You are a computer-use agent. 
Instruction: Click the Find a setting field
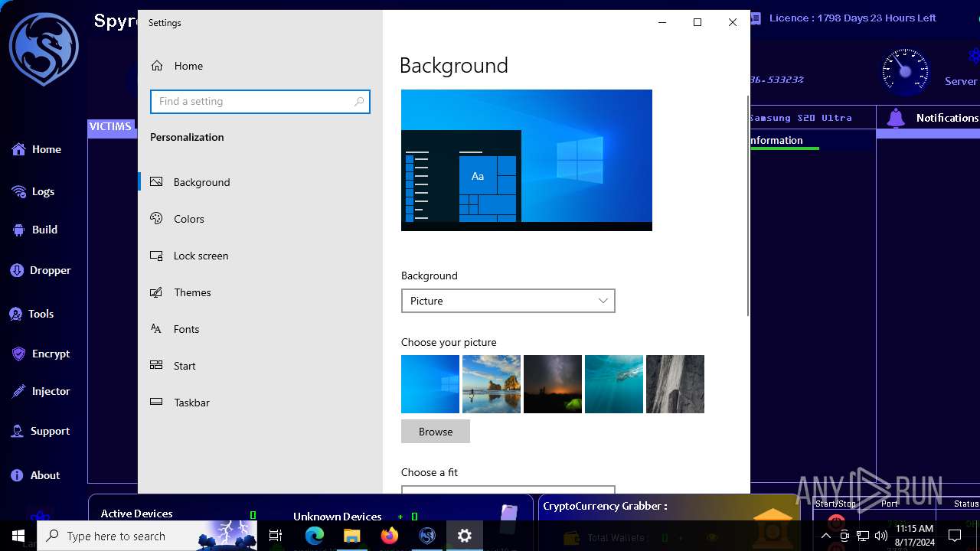[x=260, y=102]
